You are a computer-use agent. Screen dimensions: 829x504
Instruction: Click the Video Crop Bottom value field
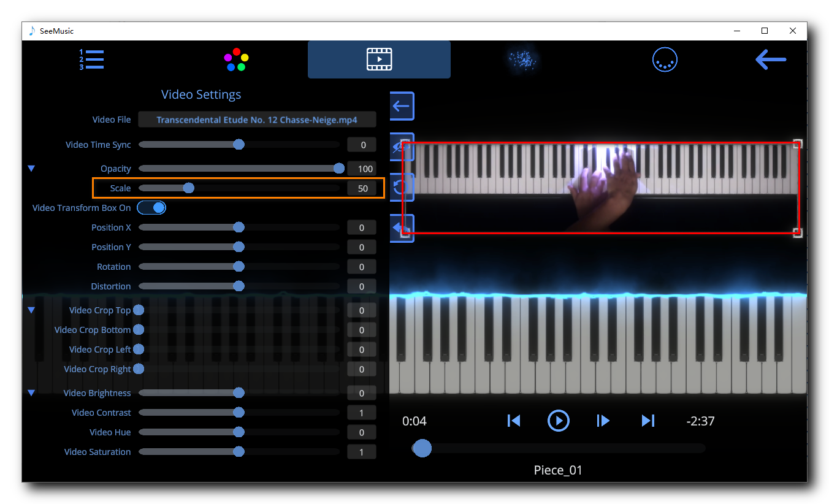pos(362,330)
